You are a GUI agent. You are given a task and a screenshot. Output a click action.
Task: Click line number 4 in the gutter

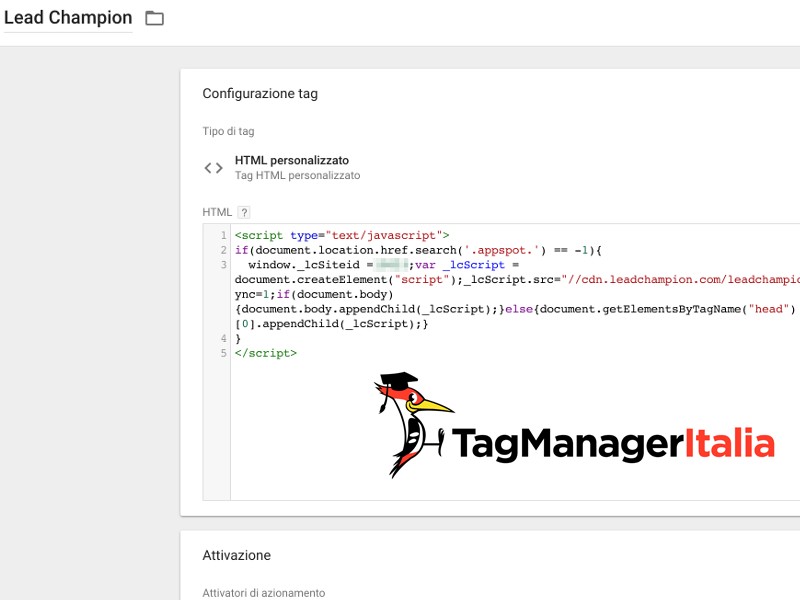click(x=223, y=338)
